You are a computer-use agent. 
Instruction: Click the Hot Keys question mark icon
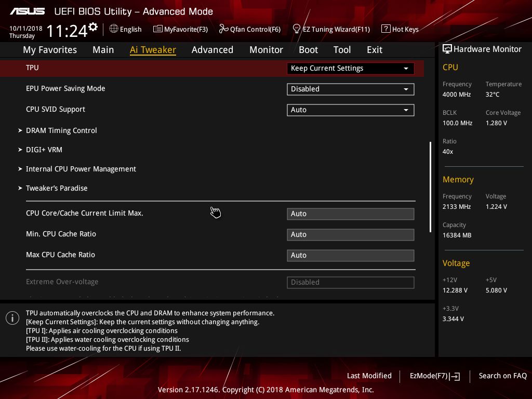386,29
